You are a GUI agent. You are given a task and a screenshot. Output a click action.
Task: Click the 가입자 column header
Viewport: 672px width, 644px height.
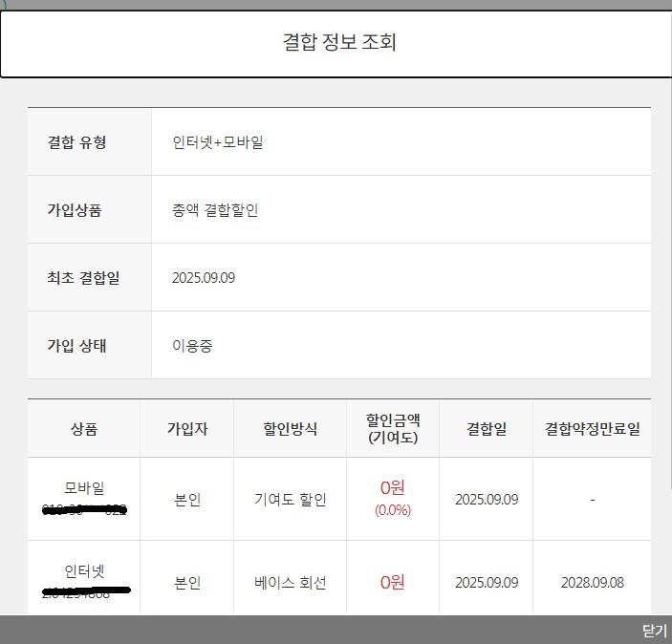tap(187, 429)
